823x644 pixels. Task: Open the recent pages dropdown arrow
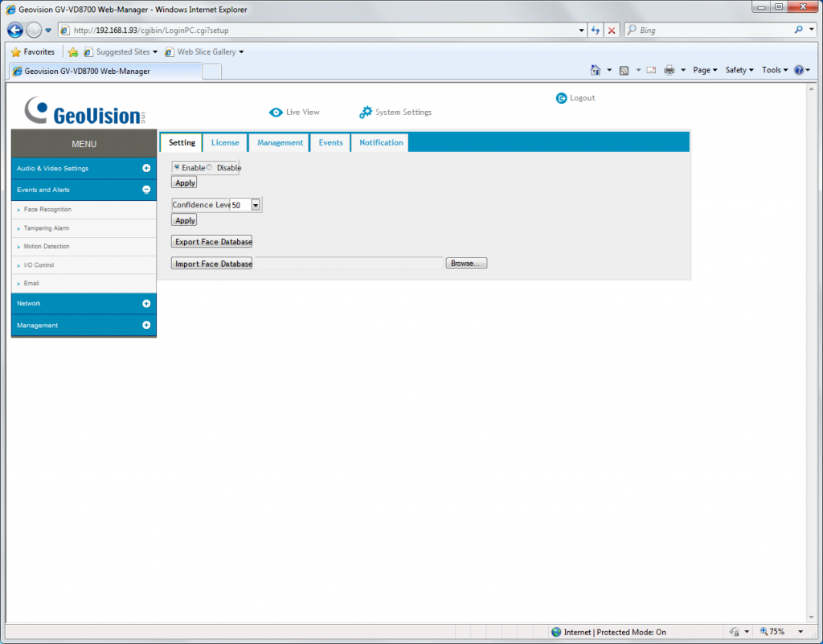47,31
